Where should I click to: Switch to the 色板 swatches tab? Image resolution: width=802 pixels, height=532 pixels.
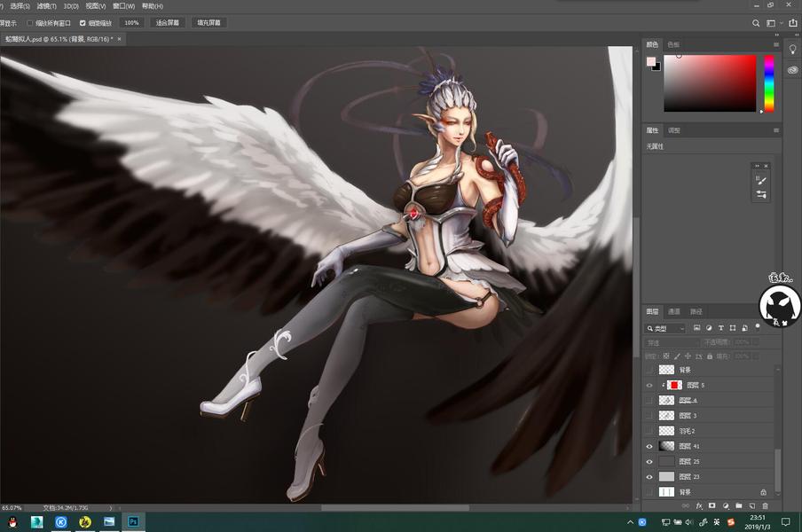[x=673, y=45]
